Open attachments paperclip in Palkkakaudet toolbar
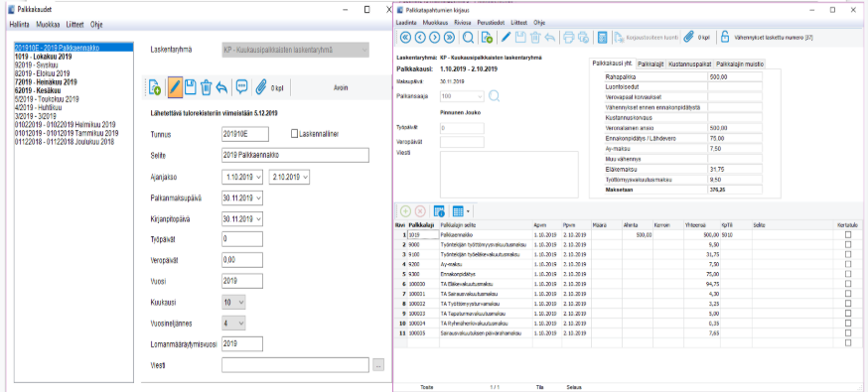 click(x=261, y=86)
